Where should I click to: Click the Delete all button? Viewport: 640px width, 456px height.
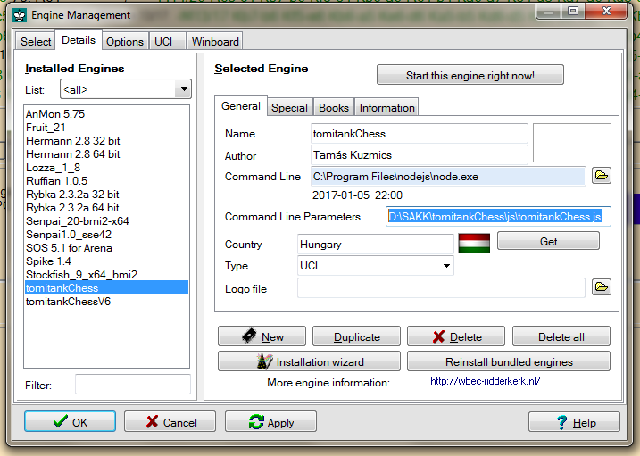[x=561, y=336]
